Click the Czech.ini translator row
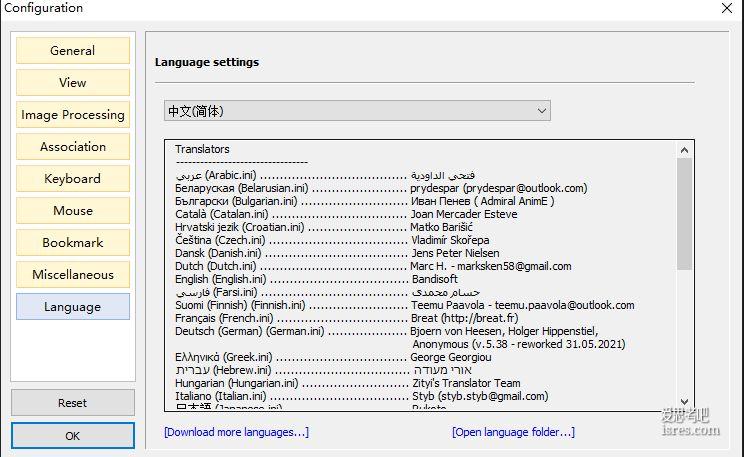 332,240
